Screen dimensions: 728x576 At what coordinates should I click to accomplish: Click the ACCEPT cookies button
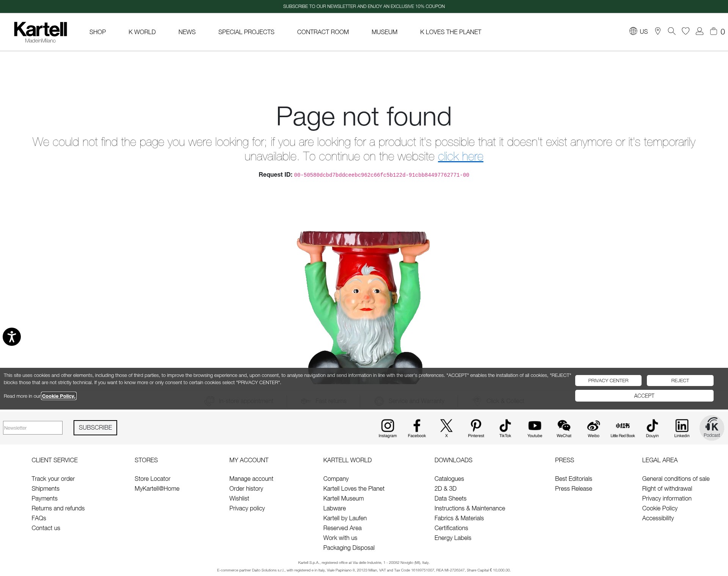tap(644, 396)
